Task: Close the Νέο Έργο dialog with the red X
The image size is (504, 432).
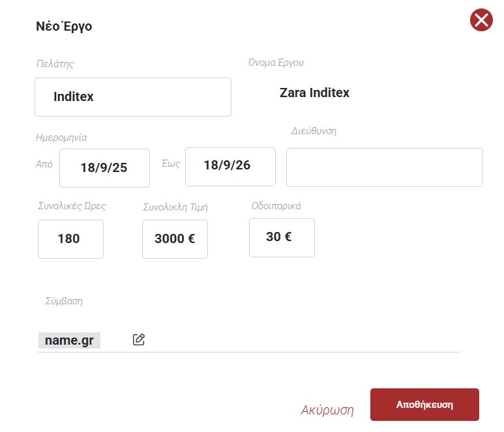Action: (481, 20)
